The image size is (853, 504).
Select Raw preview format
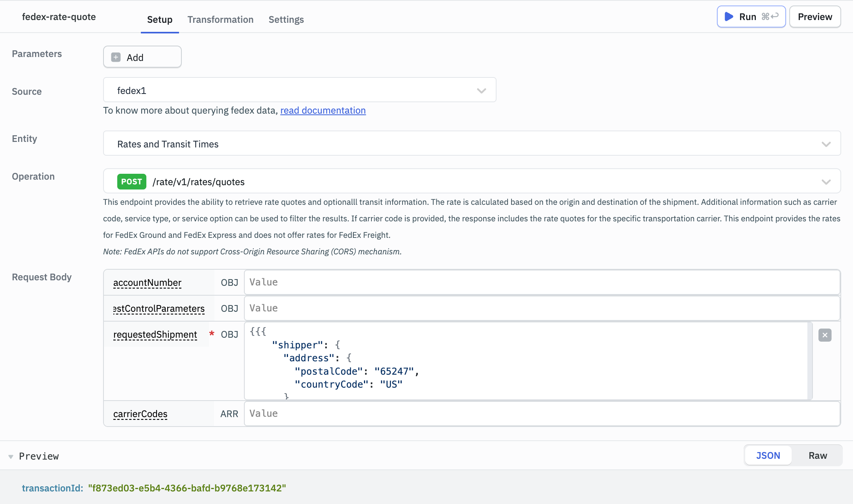(x=818, y=455)
